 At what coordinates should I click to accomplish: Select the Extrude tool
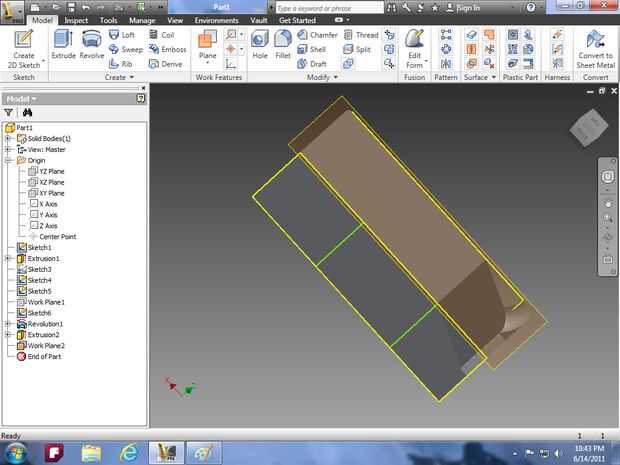pos(63,45)
